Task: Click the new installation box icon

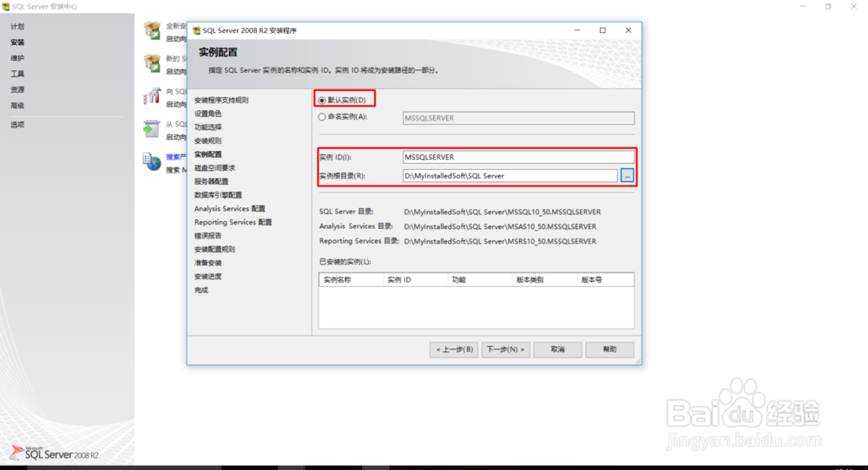Action: coord(152,30)
